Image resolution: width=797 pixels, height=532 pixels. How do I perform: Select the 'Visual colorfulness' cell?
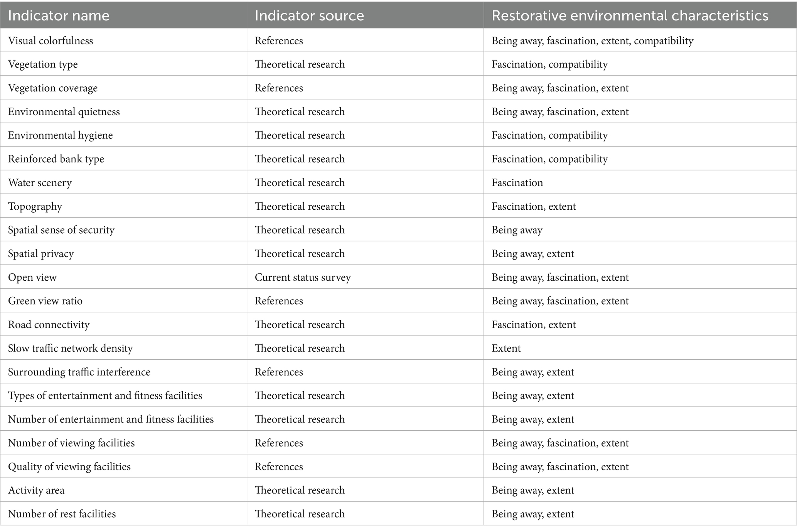point(51,41)
